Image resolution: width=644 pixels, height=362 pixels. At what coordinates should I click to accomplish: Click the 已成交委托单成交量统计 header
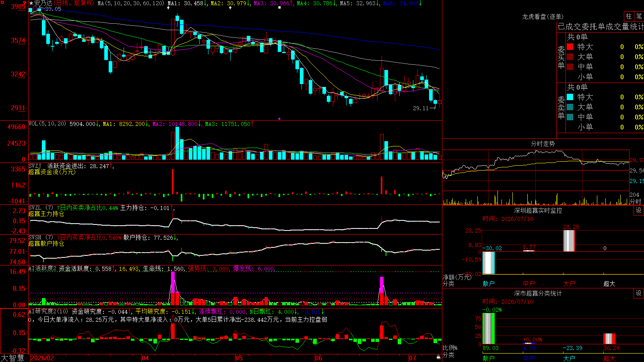[601, 27]
